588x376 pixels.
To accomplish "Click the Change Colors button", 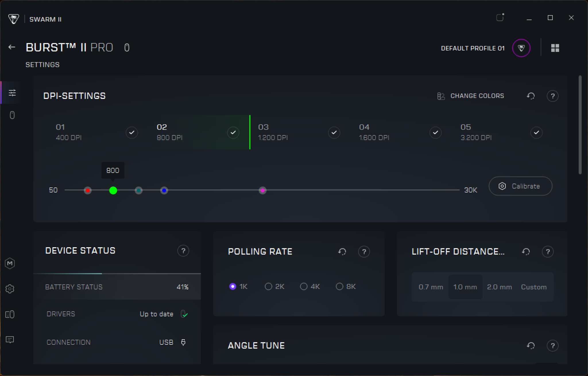I will pos(471,96).
